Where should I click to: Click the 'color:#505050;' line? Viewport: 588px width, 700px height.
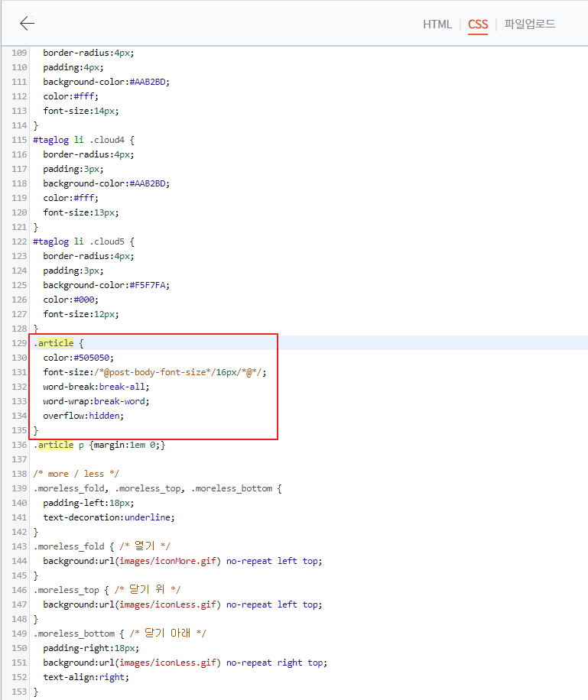(79, 358)
